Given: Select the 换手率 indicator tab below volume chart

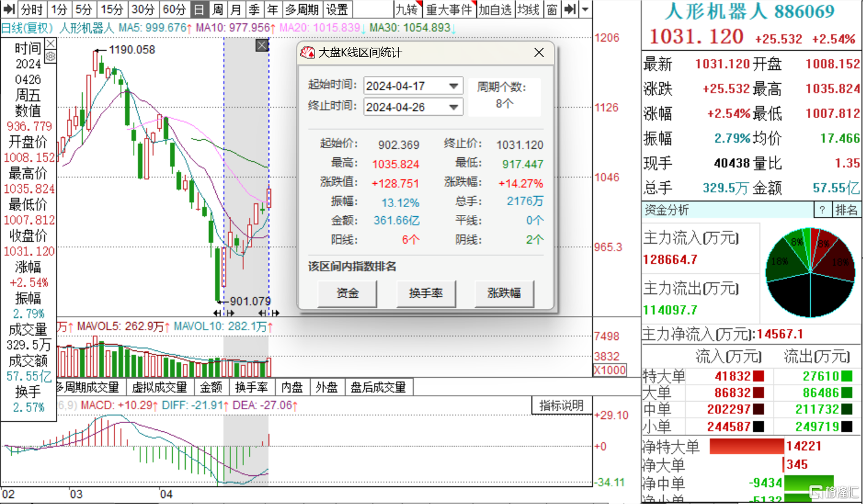Looking at the screenshot, I should click(252, 387).
